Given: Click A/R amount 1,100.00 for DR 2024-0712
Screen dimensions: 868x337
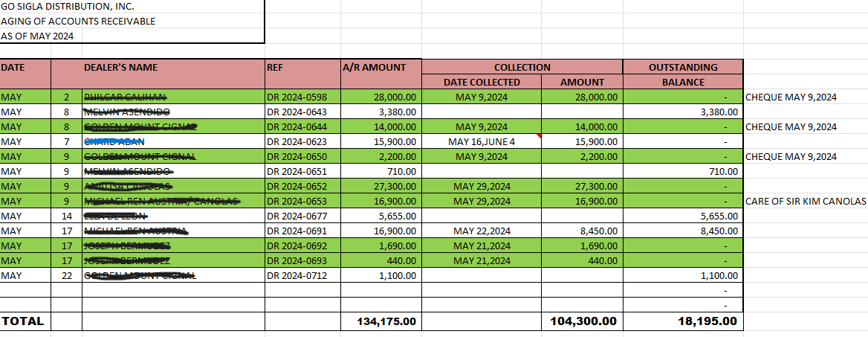Looking at the screenshot, I should [380, 275].
